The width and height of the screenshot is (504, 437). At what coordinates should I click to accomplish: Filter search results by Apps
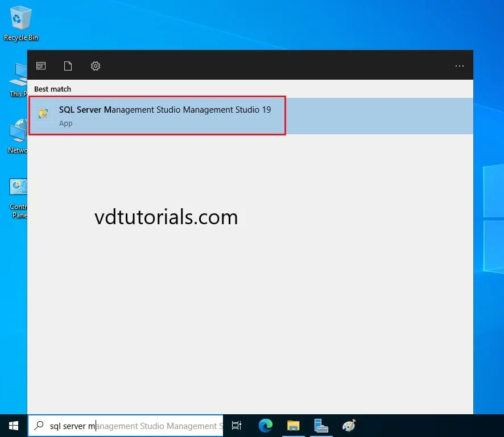click(x=41, y=66)
